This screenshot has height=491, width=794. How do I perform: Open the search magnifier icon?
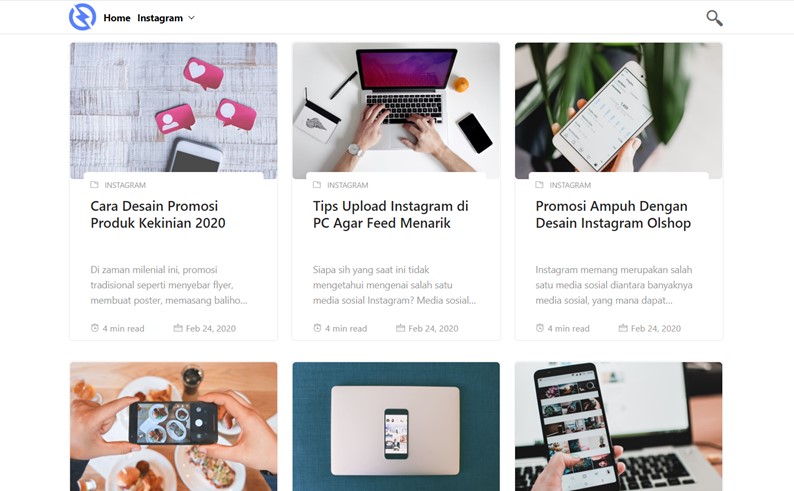(714, 18)
